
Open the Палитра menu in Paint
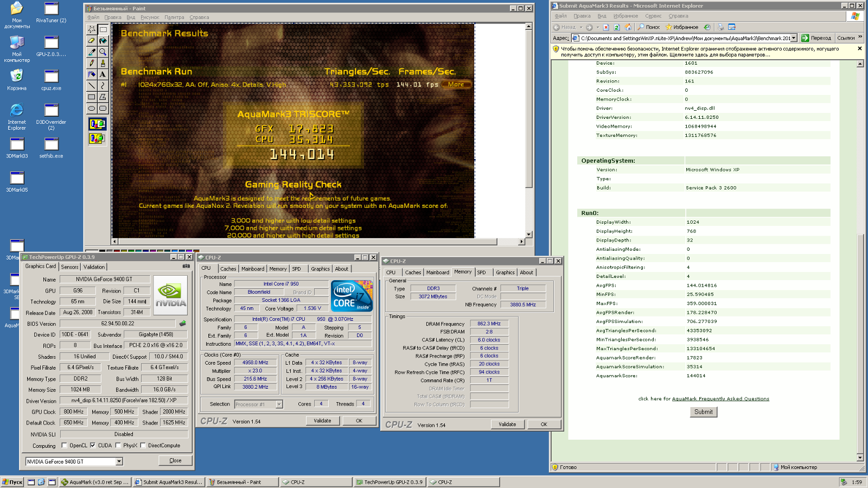(x=174, y=17)
